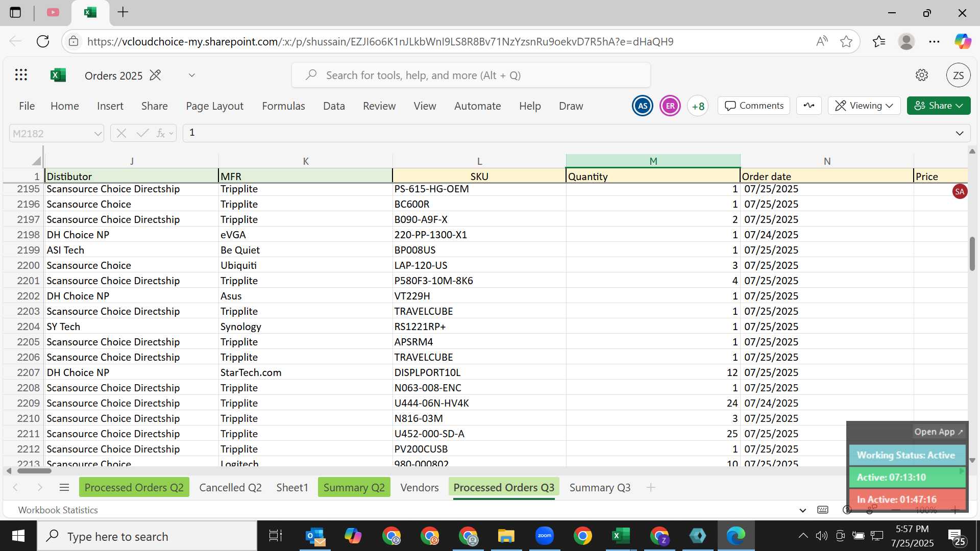Select cell with SKU DISPLPORT10L

[x=479, y=372]
